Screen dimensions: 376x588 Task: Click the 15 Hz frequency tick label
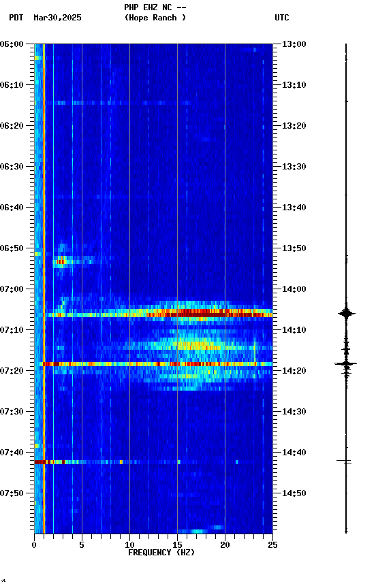coord(177,545)
